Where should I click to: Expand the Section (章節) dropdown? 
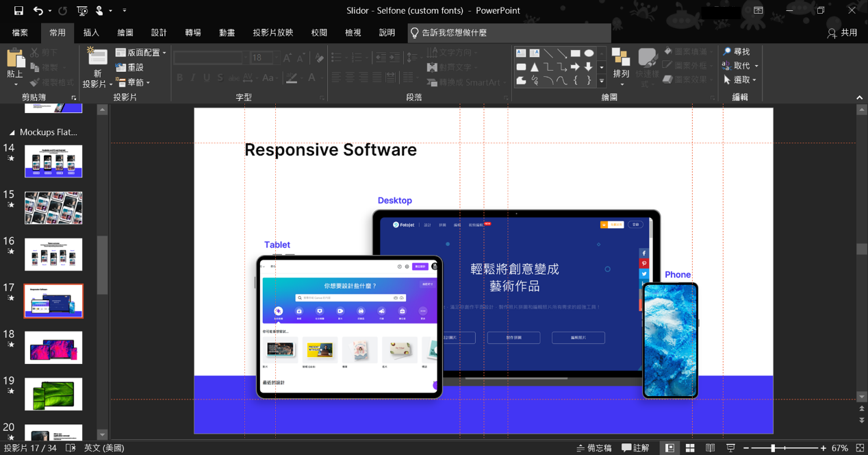tap(134, 83)
